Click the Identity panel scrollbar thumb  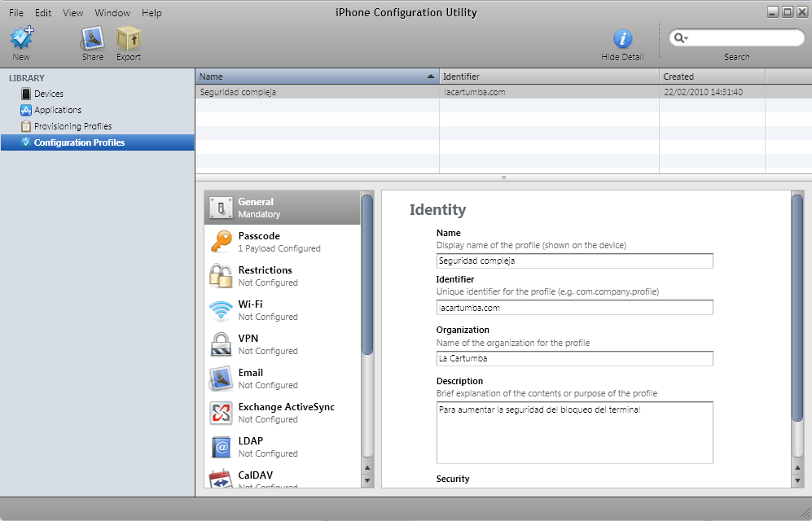coord(797,308)
